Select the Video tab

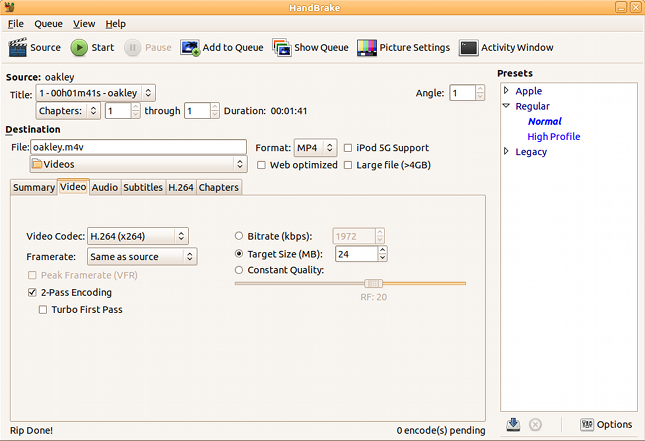point(73,187)
